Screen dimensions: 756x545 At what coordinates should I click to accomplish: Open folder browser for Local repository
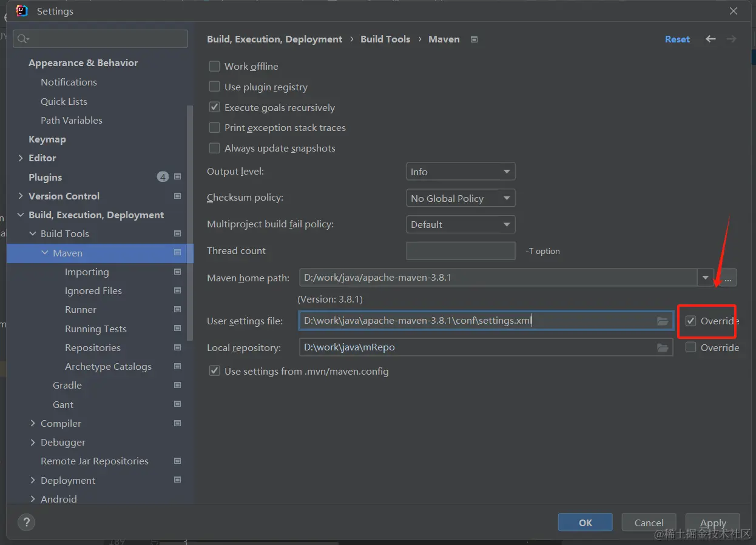click(x=663, y=347)
